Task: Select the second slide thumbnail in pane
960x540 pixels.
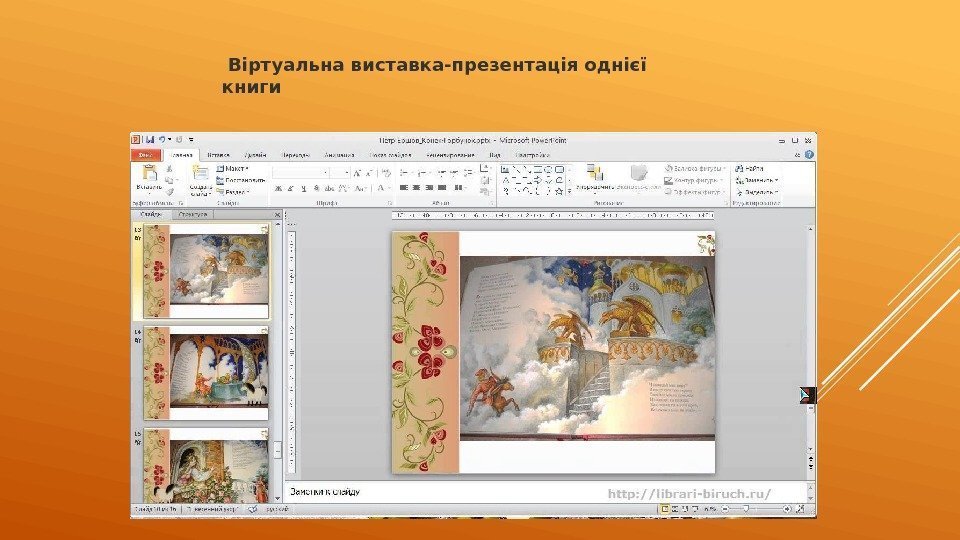Action: click(206, 373)
